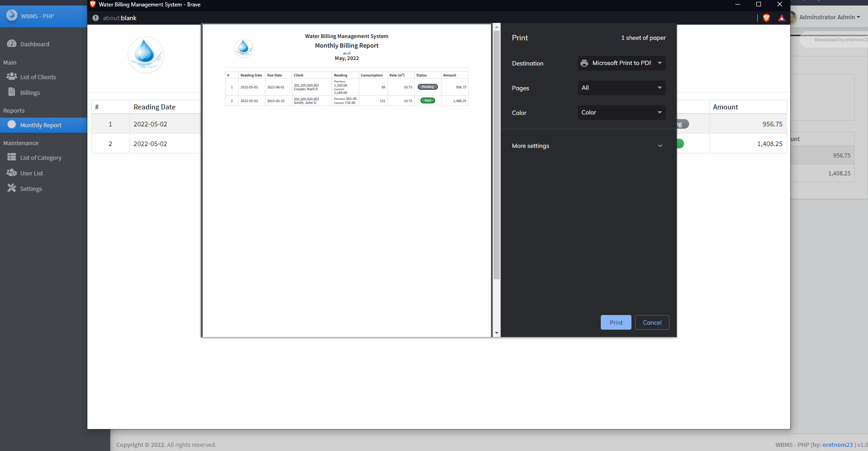Click the Brave Rewards triangle icon
This screenshot has height=451, width=868.
point(782,18)
